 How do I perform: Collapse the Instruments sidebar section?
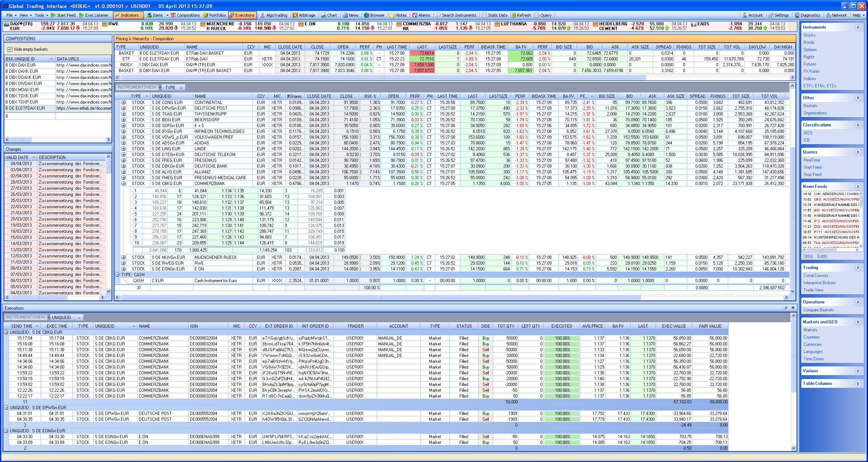tap(857, 27)
